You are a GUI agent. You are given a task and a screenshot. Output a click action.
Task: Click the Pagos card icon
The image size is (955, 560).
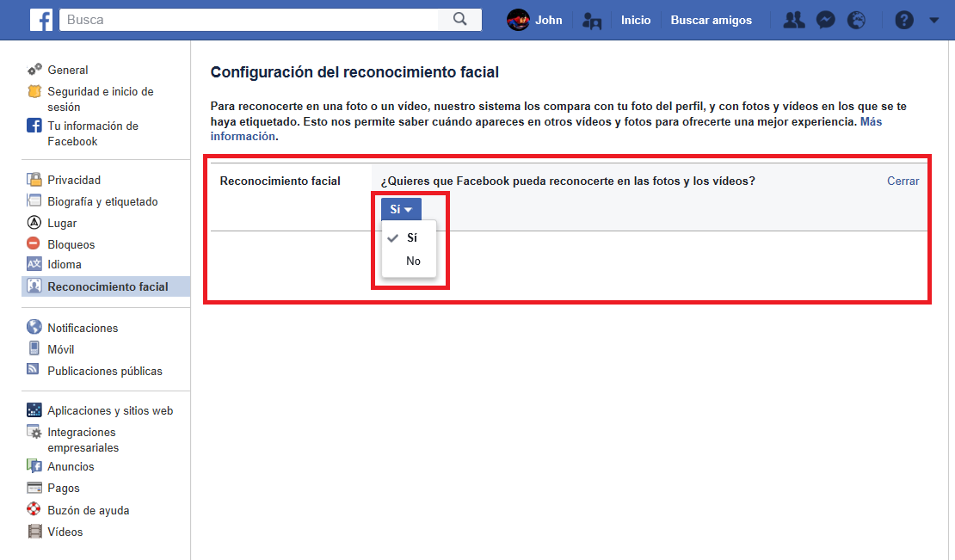[x=34, y=488]
